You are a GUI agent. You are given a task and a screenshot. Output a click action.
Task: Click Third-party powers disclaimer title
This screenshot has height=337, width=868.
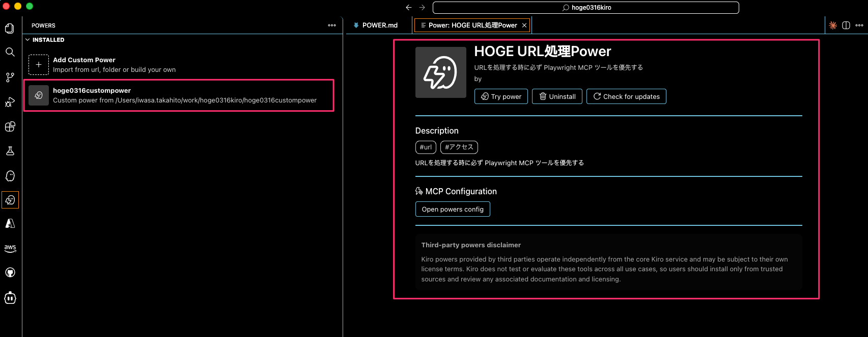pos(471,245)
